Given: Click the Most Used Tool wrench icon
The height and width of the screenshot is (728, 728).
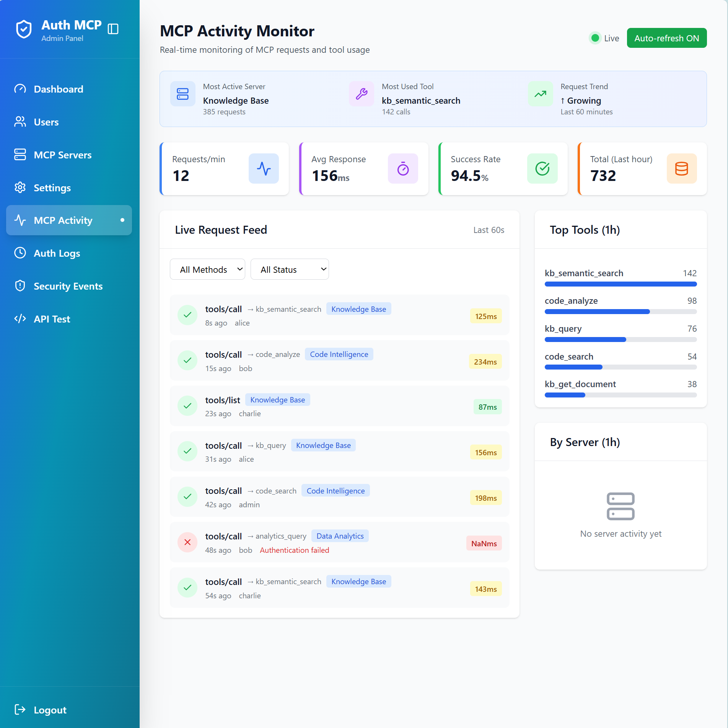Looking at the screenshot, I should (362, 94).
